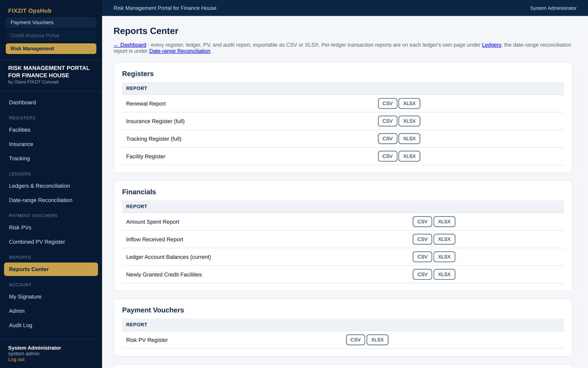Open My Signature page
The image size is (588, 368).
51,297
